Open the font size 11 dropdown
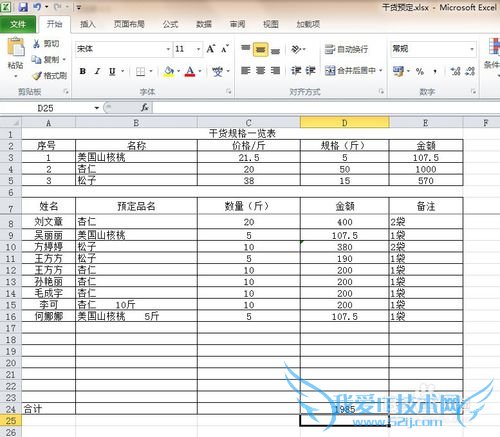500x437 pixels. pyautogui.click(x=198, y=49)
